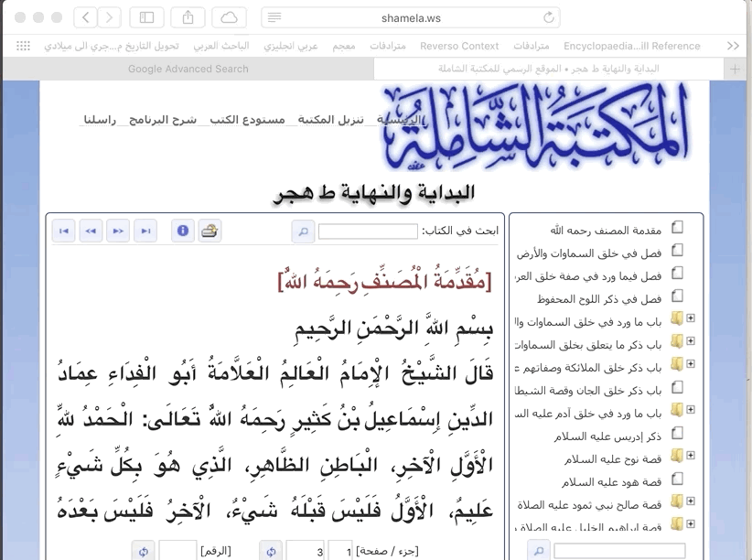752x560 pixels.
Task: Open فصل في ذكر اللوح المحفوظ
Action: (599, 299)
